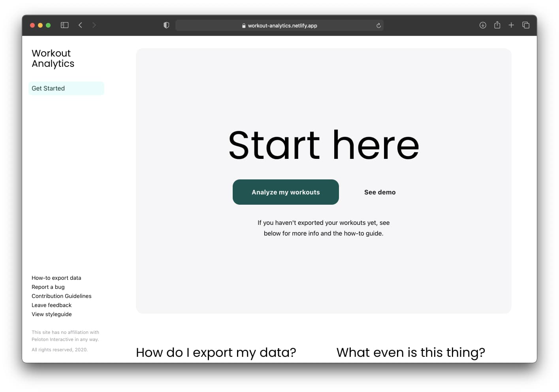Open the downloads icon in the toolbar
Image resolution: width=559 pixels, height=392 pixels.
[x=483, y=25]
